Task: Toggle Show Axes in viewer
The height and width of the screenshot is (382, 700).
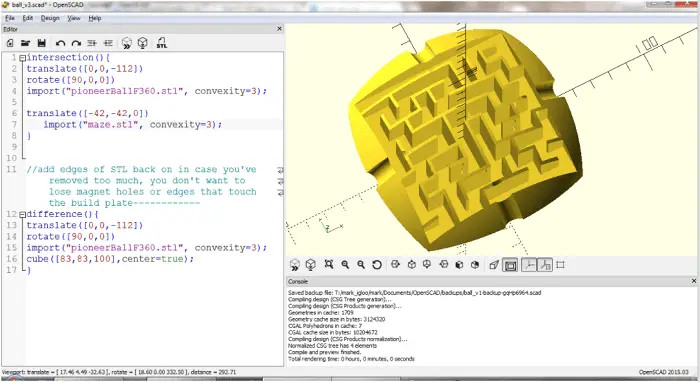Action: tap(529, 265)
